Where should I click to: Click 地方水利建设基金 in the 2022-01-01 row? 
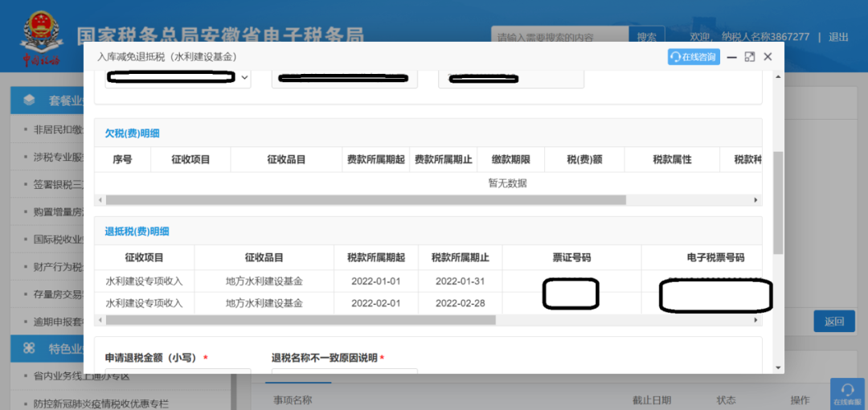[264, 281]
